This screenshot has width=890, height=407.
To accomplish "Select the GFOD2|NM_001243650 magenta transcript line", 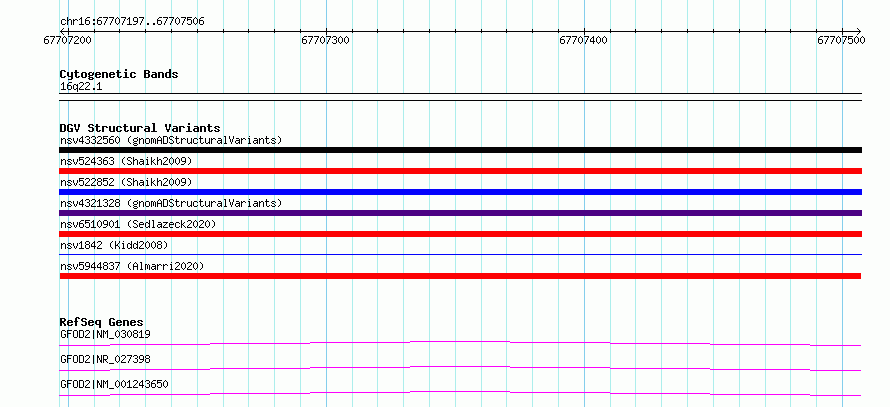I will coord(460,393).
